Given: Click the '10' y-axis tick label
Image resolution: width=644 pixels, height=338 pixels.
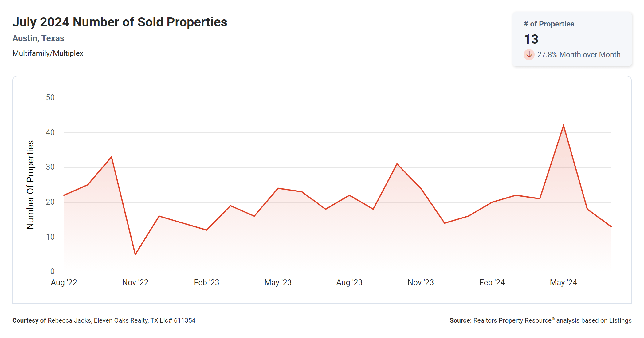Looking at the screenshot, I should [50, 237].
